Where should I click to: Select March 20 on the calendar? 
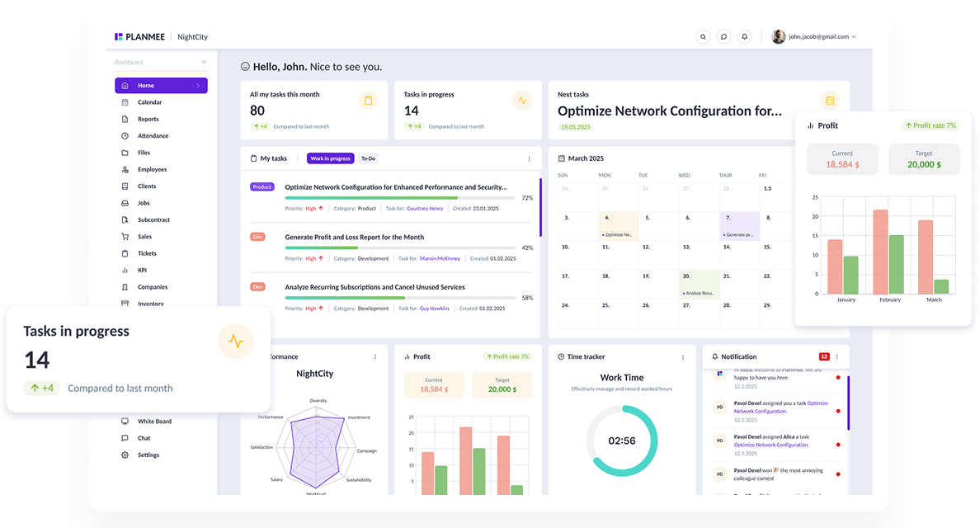(700, 284)
